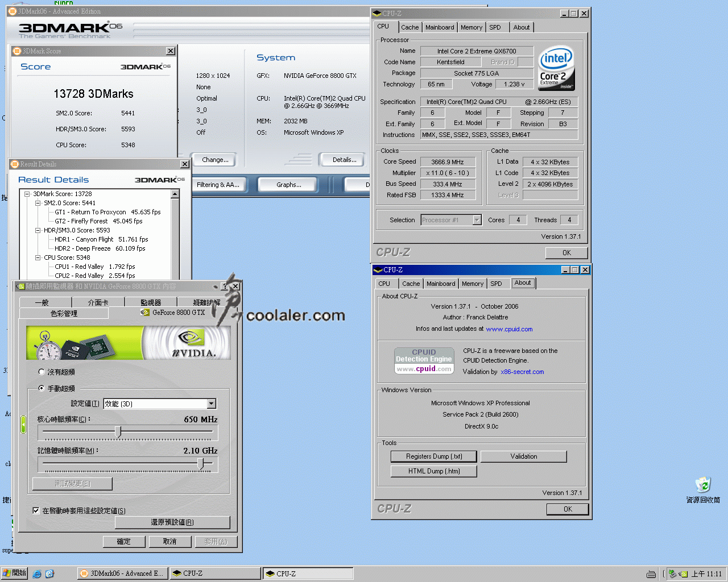The width and height of the screenshot is (728, 582).
Task: Open the About tab in the upper CPU-Z window
Action: pyautogui.click(x=521, y=27)
